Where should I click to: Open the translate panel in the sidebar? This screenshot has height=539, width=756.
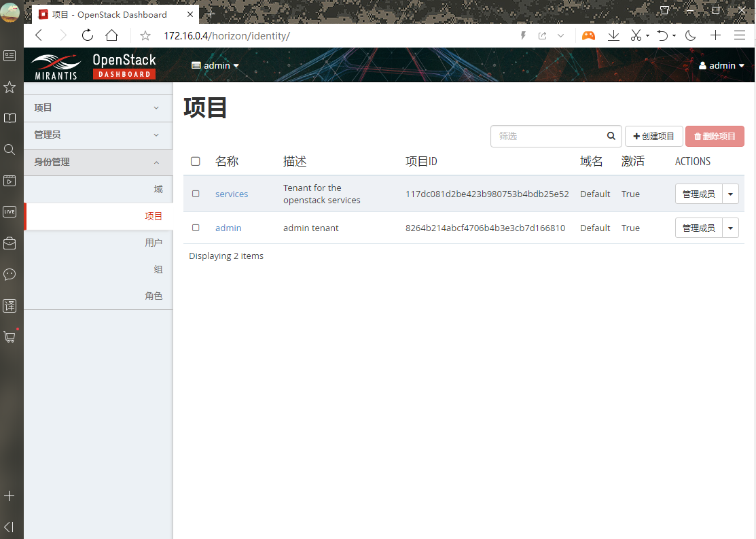pyautogui.click(x=10, y=306)
